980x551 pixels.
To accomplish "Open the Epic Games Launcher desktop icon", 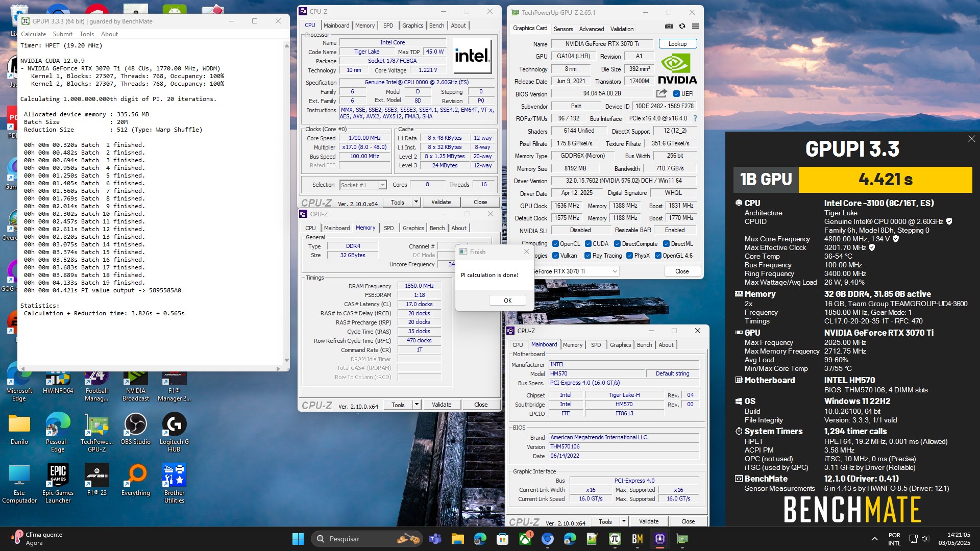I will (x=58, y=483).
